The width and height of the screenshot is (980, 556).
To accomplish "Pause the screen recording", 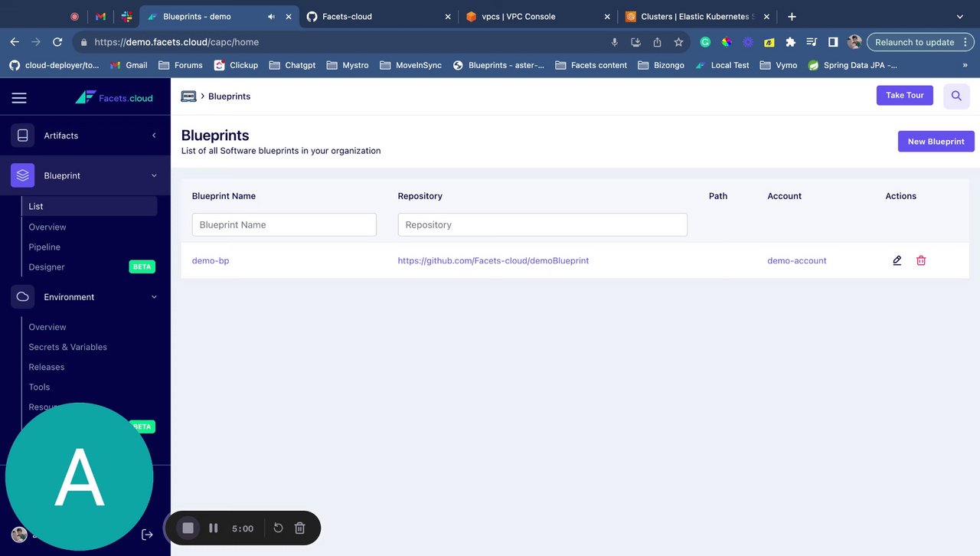I will tap(214, 528).
